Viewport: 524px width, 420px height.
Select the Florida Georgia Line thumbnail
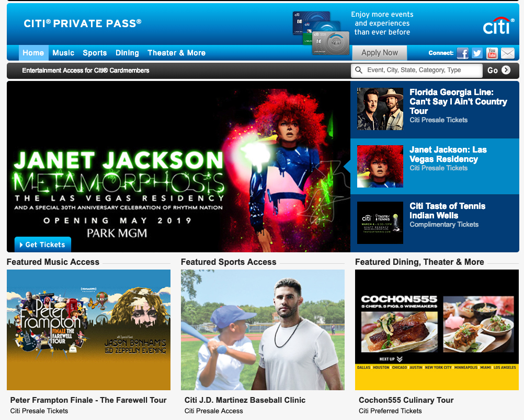coord(380,109)
